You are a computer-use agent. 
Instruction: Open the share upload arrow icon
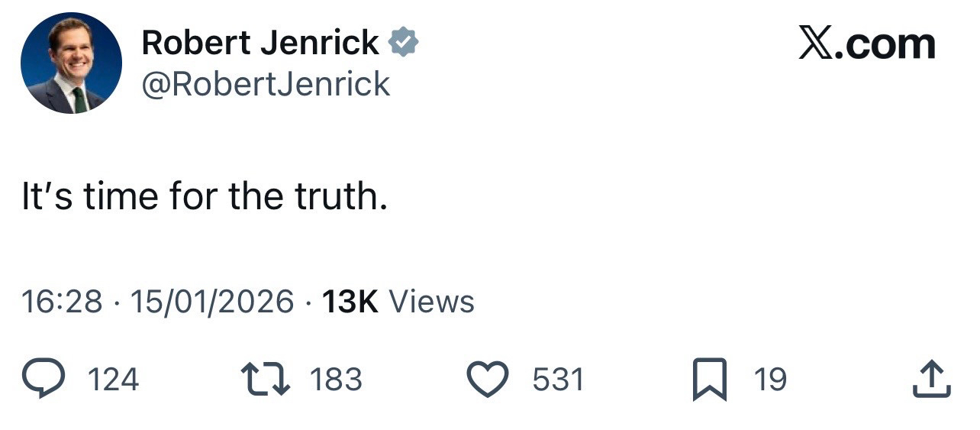931,380
